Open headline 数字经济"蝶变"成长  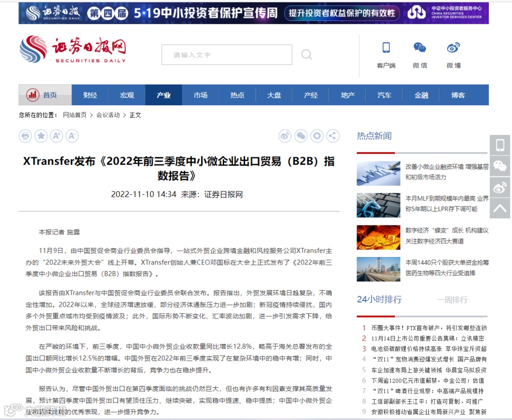tap(447, 236)
